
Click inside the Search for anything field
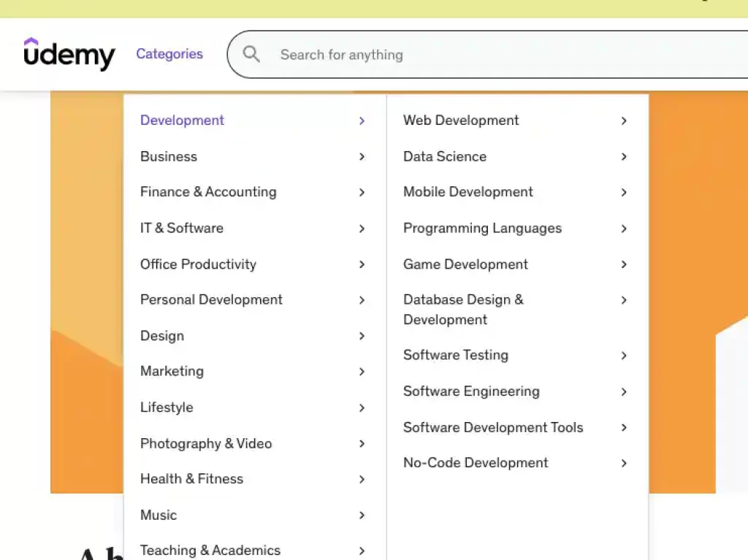tap(438, 54)
